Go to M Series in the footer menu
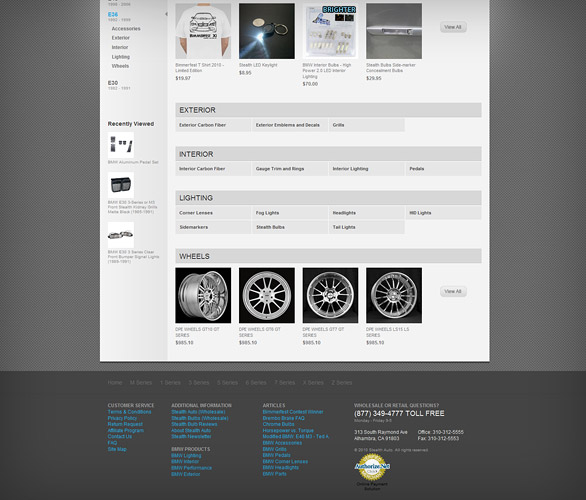The image size is (586, 500). (141, 383)
